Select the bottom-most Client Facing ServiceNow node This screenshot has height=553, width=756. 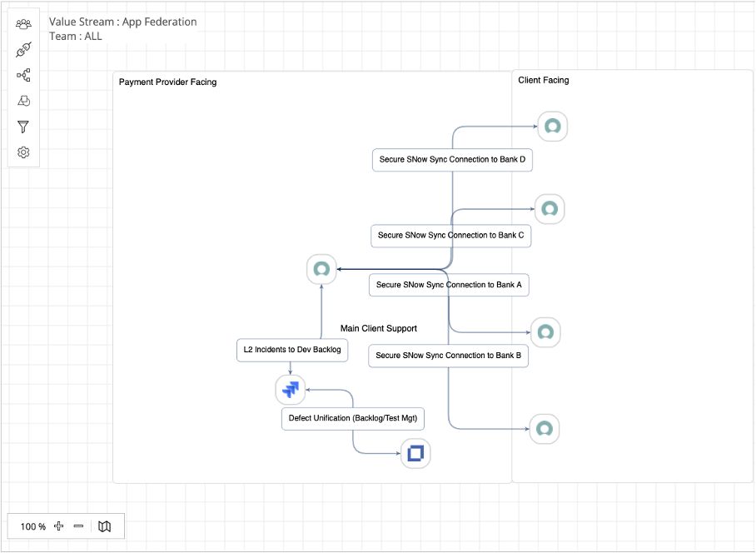[545, 429]
